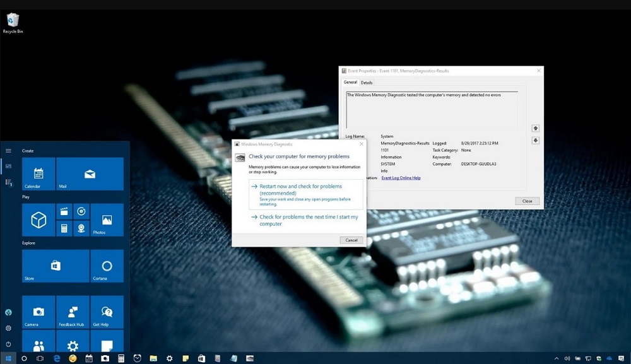631x364 pixels.
Task: Open the Settings gear tile in Start menu
Action: tap(73, 341)
